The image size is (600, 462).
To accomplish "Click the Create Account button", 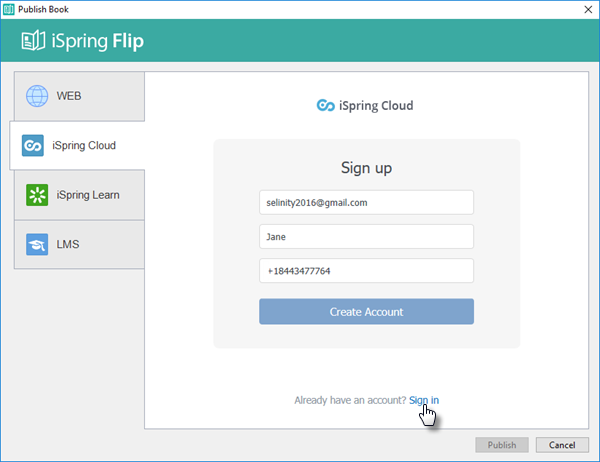I will [x=366, y=312].
